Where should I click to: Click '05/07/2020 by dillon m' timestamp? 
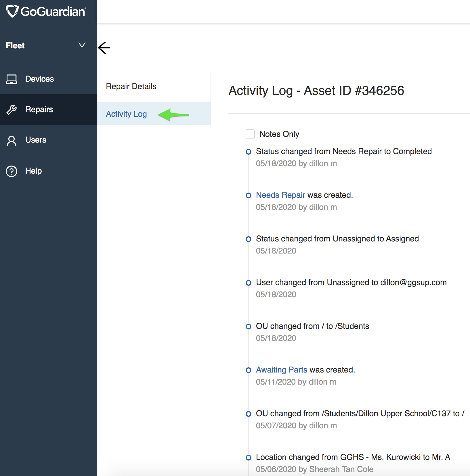pos(296,425)
